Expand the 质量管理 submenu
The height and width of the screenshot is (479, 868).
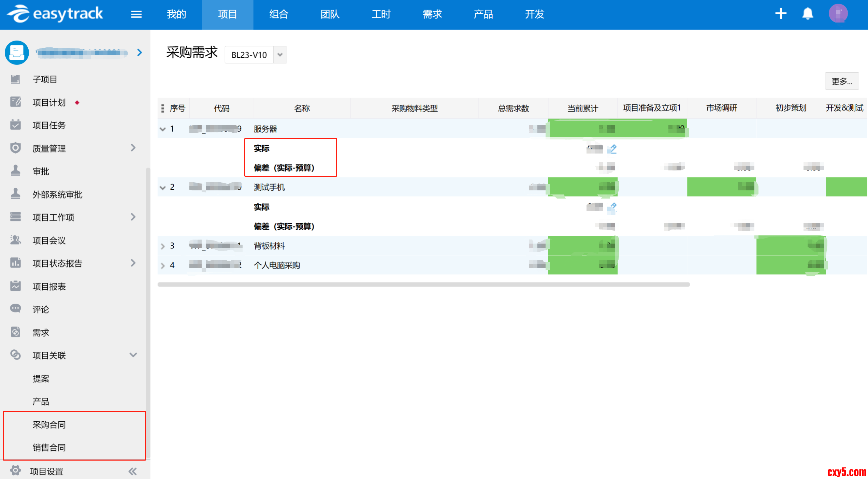133,148
